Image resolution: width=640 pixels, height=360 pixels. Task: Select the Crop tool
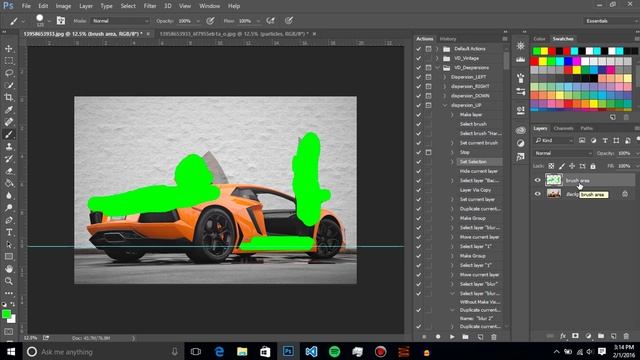(x=9, y=98)
